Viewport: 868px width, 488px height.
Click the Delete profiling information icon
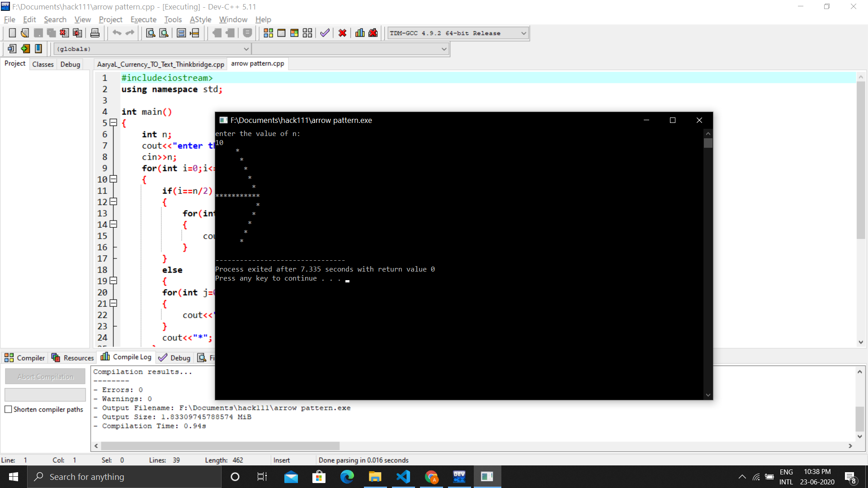click(x=373, y=33)
